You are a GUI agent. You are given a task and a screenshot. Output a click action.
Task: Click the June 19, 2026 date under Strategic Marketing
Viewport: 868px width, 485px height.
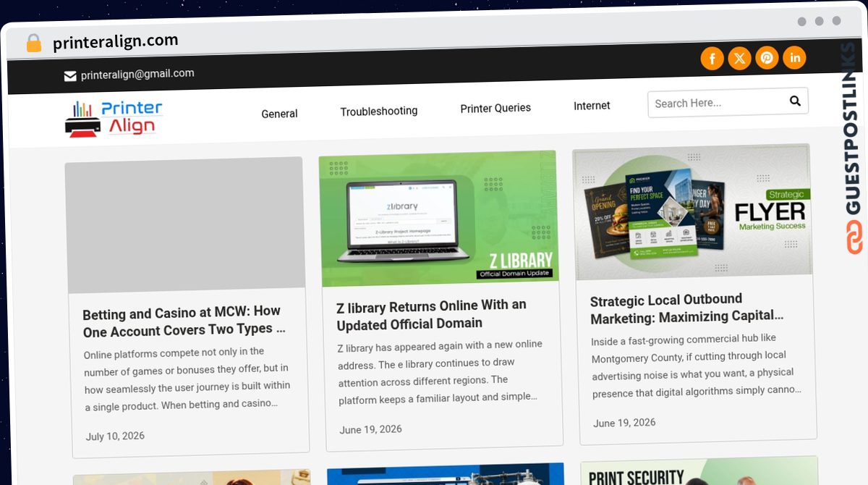tap(624, 423)
